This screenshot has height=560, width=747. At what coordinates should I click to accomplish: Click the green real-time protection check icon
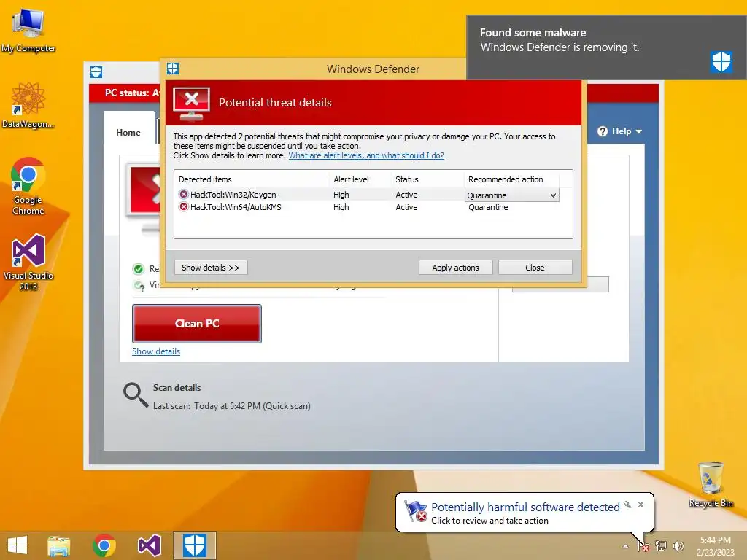(139, 269)
